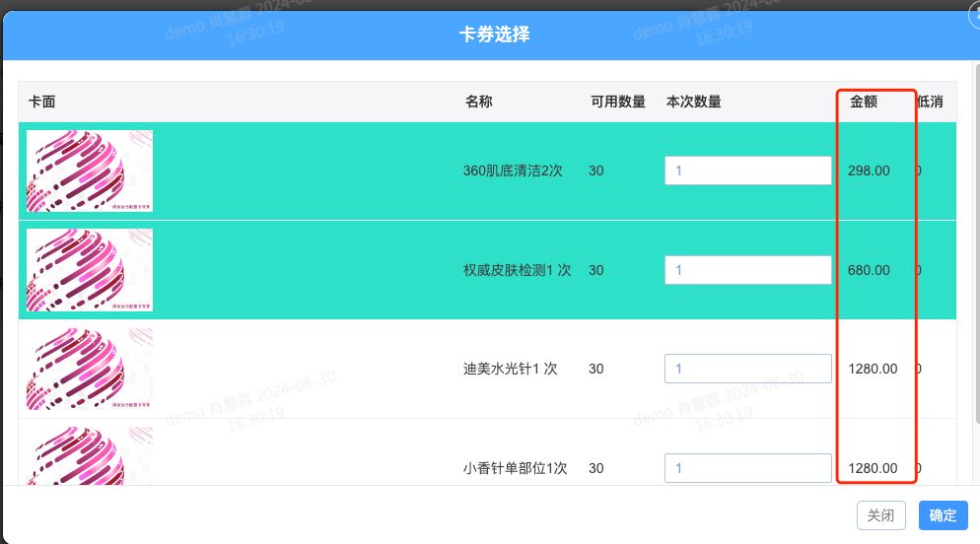Screen dimensions: 980x544
Task: Click the card image for 小香针单部位1次
Action: point(90,455)
